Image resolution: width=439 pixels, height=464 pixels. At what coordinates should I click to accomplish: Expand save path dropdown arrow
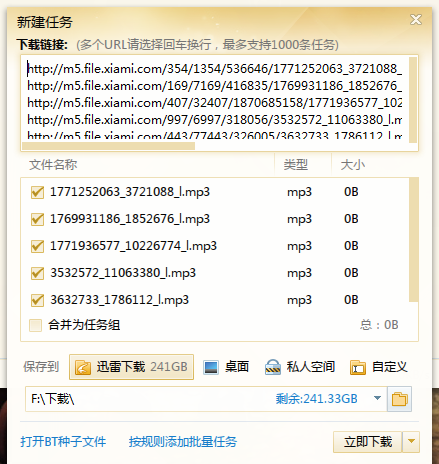pos(377,398)
